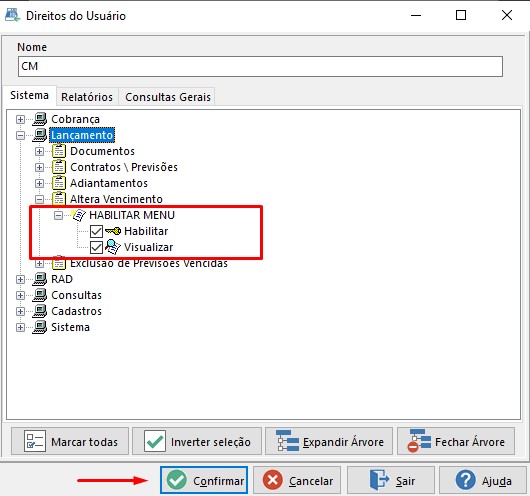530x496 pixels.
Task: Click the Marcar todas button
Action: click(x=70, y=441)
